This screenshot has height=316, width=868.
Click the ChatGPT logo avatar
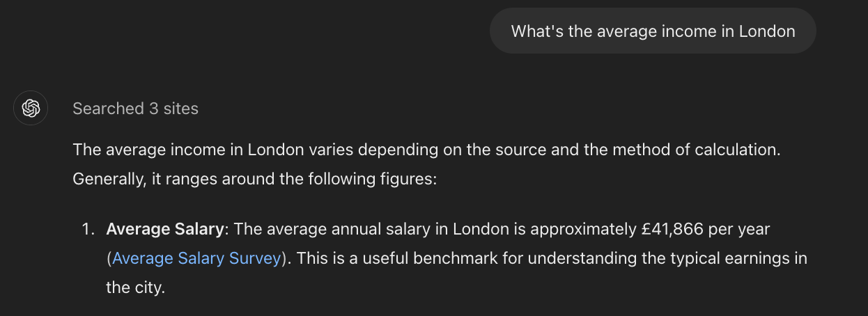coord(31,108)
